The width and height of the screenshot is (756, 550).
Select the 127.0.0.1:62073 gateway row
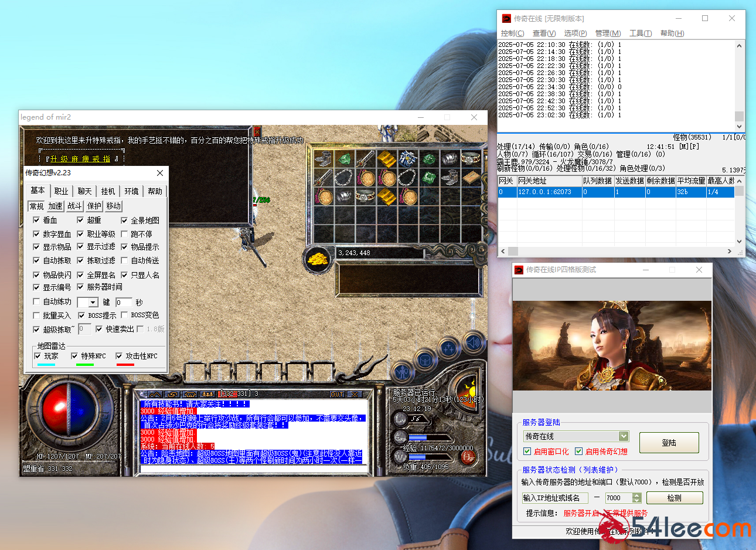616,192
